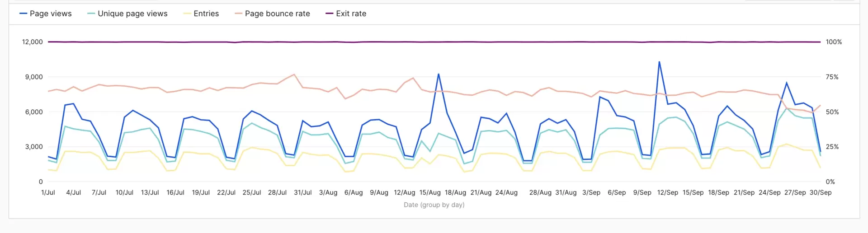Select the 15/Aug label on x-axis
868x233 pixels.
tap(429, 192)
